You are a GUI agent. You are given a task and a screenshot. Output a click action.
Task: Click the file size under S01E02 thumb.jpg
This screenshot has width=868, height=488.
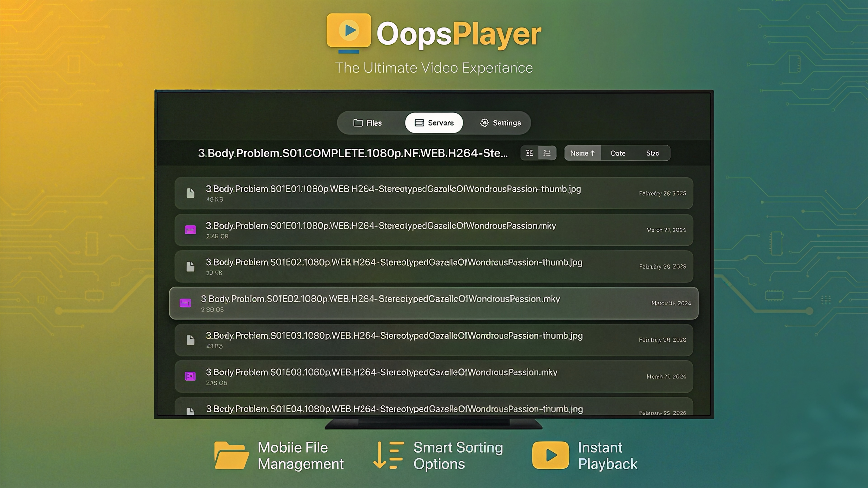[214, 273]
